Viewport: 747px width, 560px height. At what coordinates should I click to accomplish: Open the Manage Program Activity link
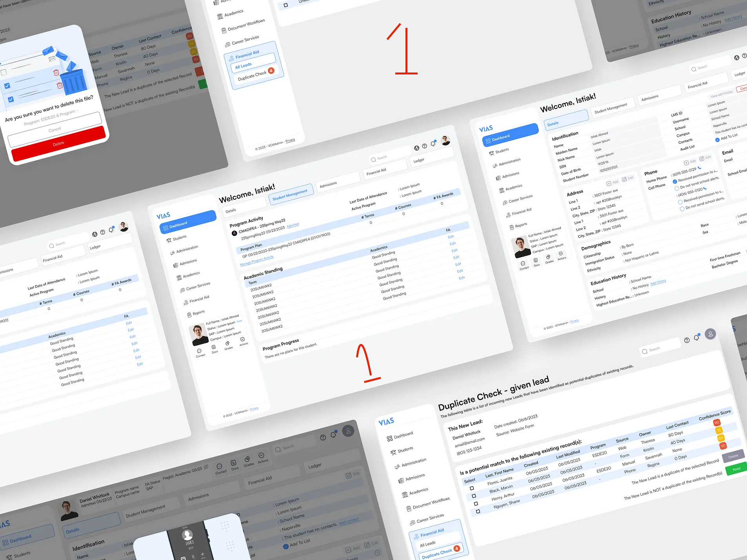257,261
